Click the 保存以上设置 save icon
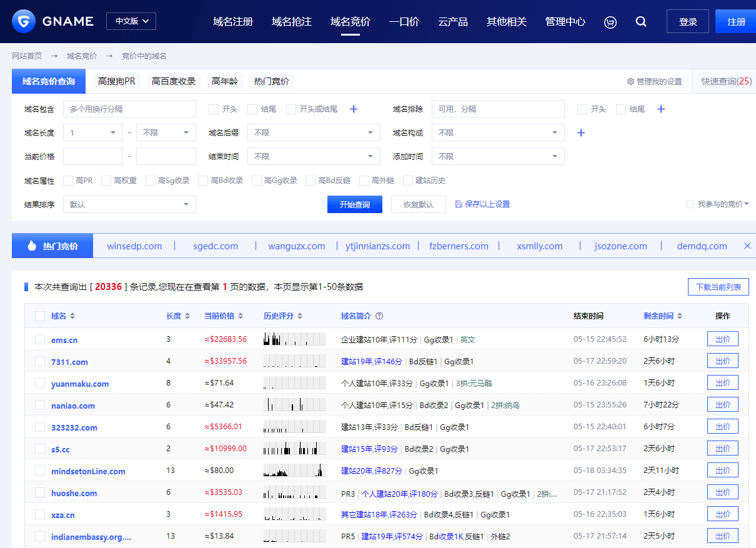The image size is (756, 548). click(459, 204)
